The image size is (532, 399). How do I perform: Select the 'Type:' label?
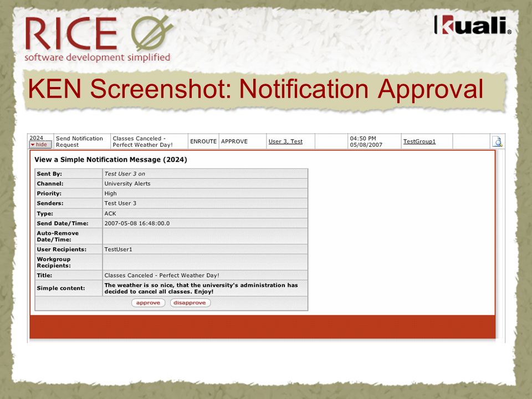pos(45,213)
